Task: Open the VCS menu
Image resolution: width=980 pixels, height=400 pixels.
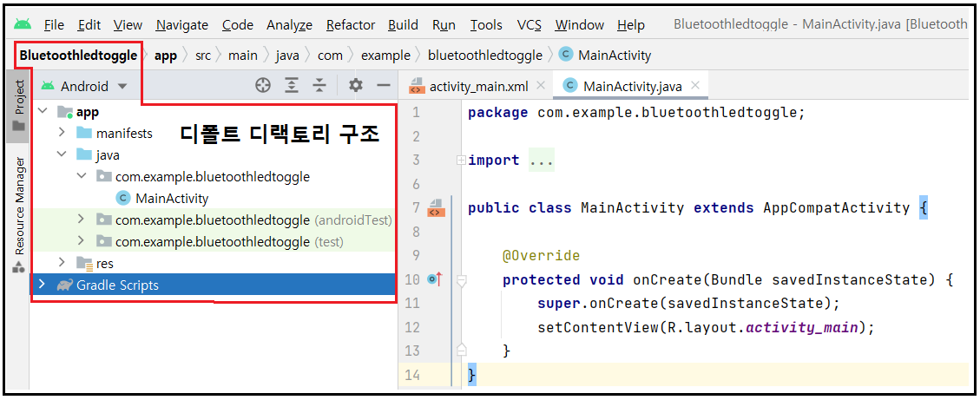Action: (529, 25)
